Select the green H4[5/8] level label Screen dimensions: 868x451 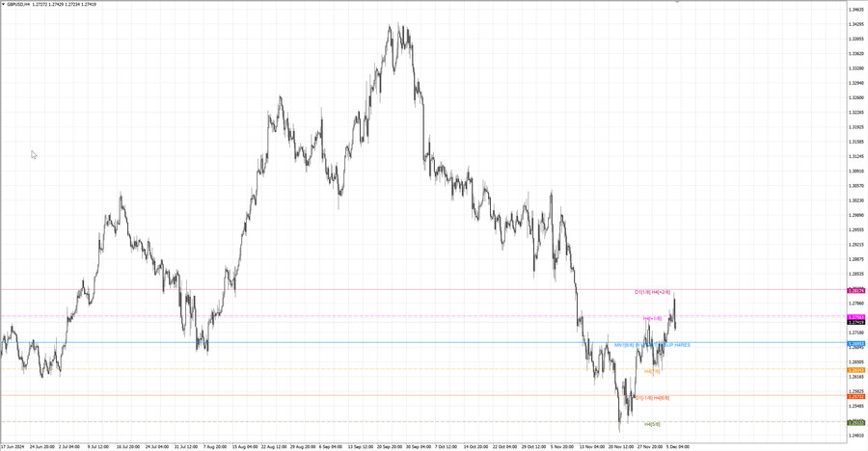coord(652,424)
